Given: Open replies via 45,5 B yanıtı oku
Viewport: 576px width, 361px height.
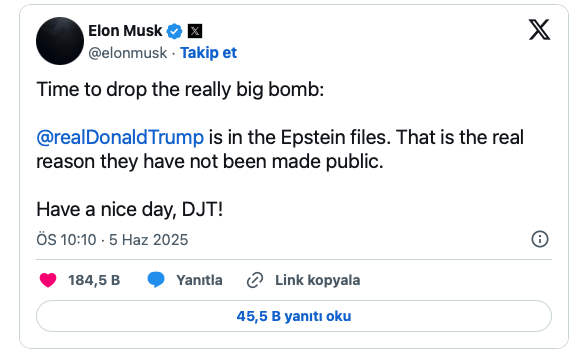Looking at the screenshot, I should [294, 316].
